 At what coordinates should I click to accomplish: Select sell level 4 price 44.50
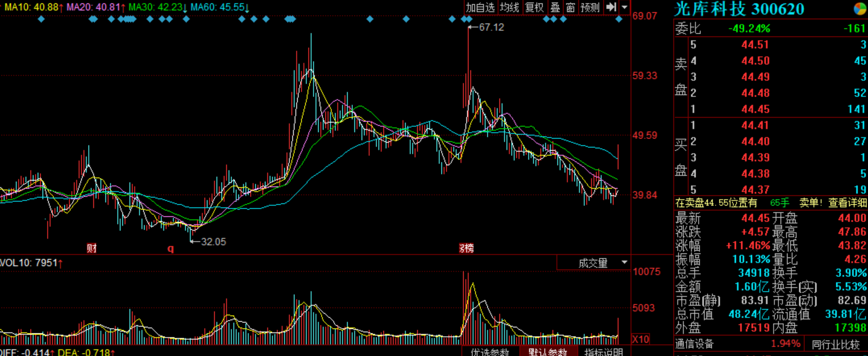tap(755, 61)
